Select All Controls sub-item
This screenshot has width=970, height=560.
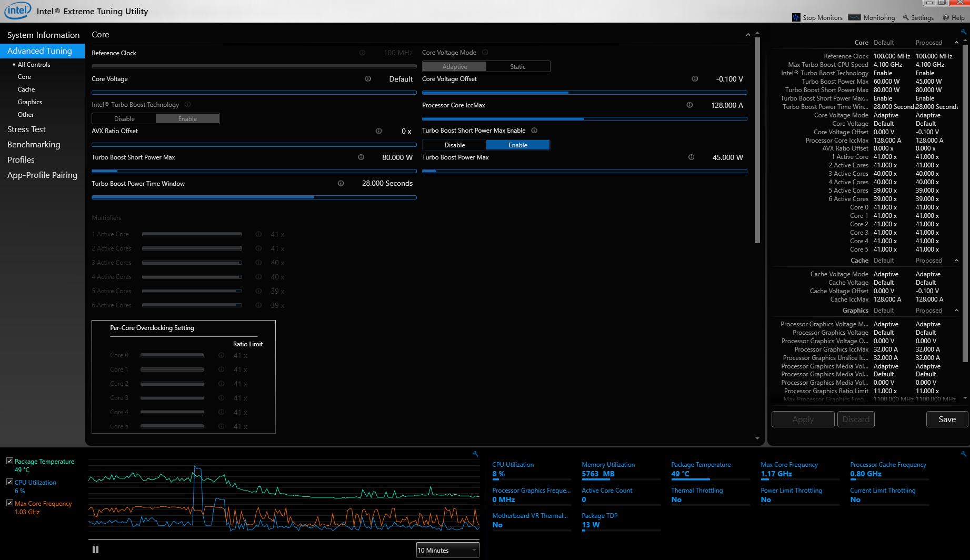(34, 65)
